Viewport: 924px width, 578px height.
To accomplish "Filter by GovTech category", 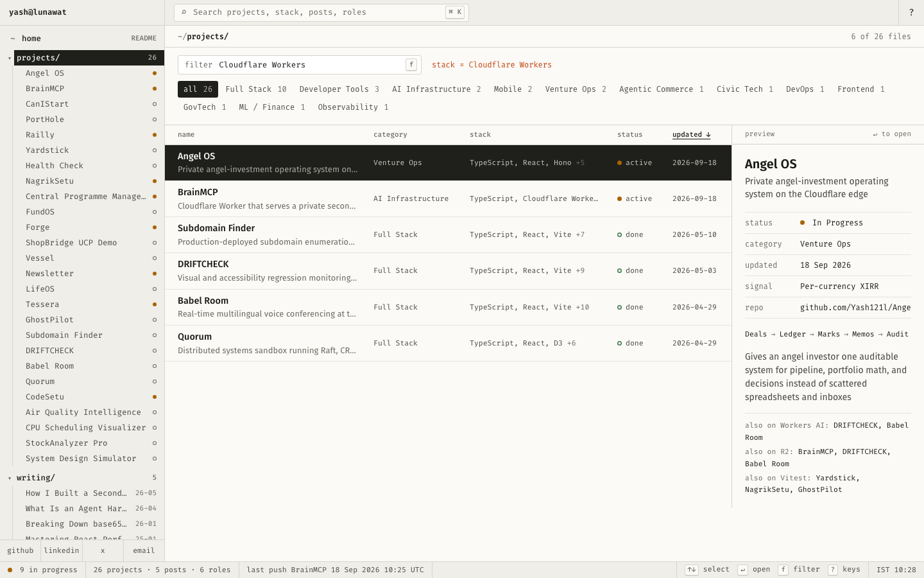I will 205,107.
